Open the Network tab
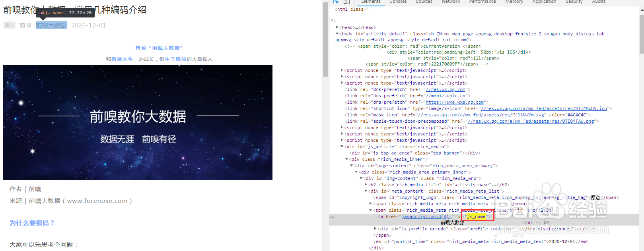644x251 pixels. click(x=451, y=2)
